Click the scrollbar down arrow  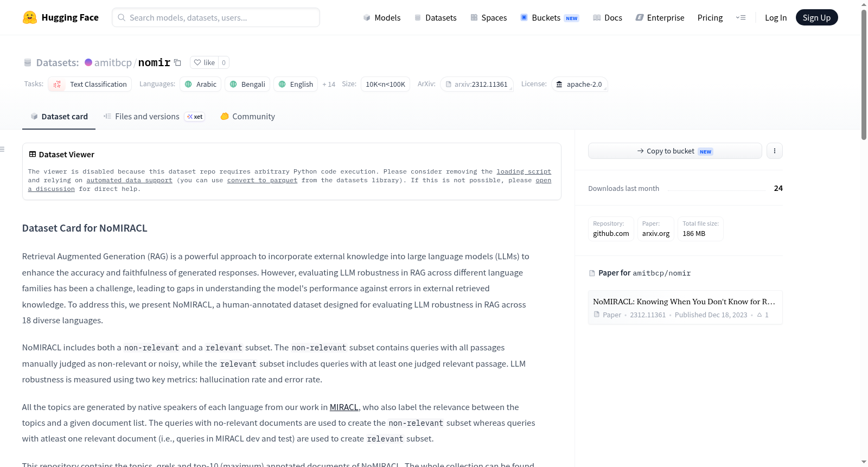[x=864, y=462]
